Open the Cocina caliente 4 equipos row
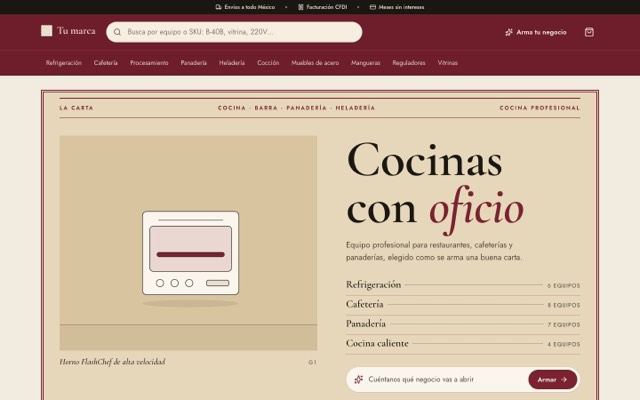The width and height of the screenshot is (640, 400). (463, 344)
